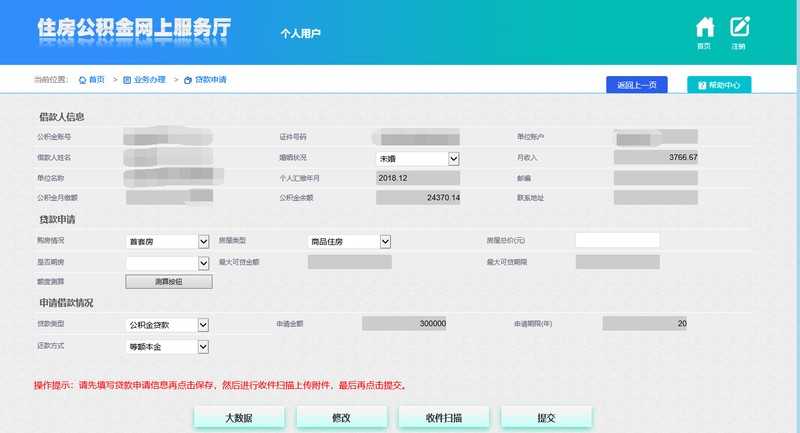Click the 房屋总价 input field
800x433 pixels.
tap(617, 240)
